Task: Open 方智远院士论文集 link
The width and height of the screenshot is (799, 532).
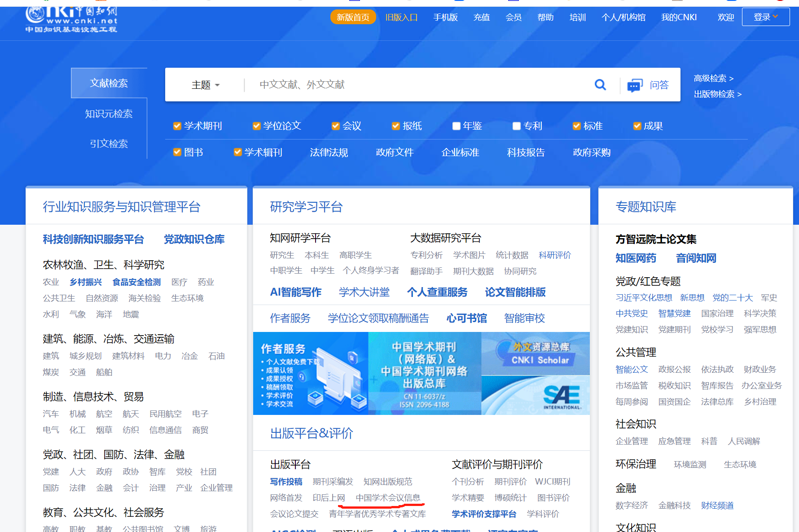Action: [656, 239]
